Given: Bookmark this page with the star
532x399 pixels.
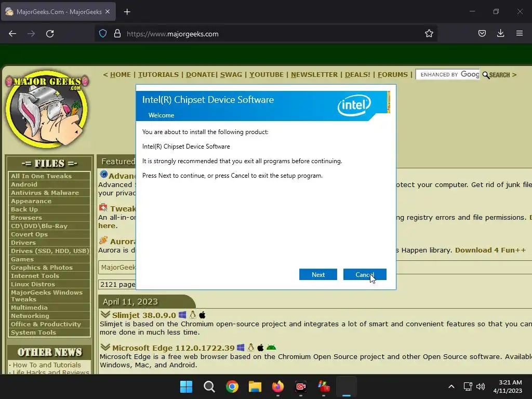Looking at the screenshot, I should [429, 33].
